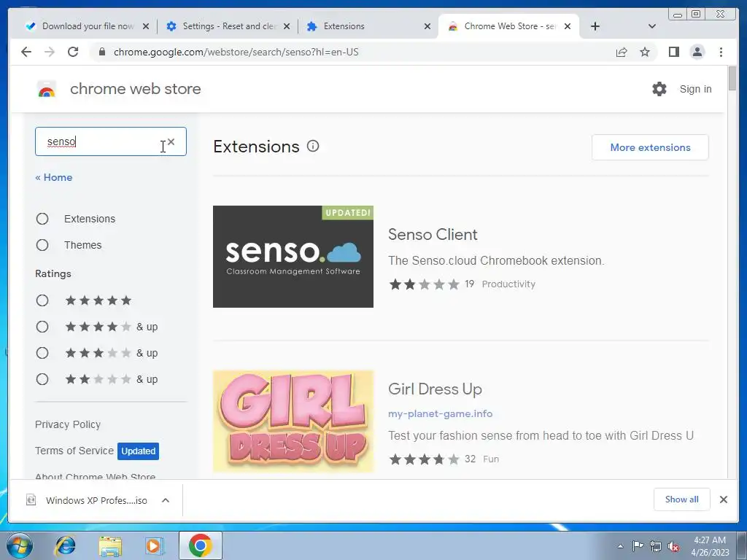Screen dimensions: 747x560
Task: Open the Terms of Service link
Action: (74, 451)
